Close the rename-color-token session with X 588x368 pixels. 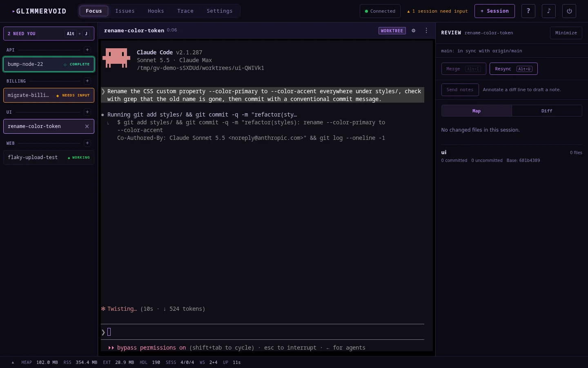pyautogui.click(x=87, y=126)
